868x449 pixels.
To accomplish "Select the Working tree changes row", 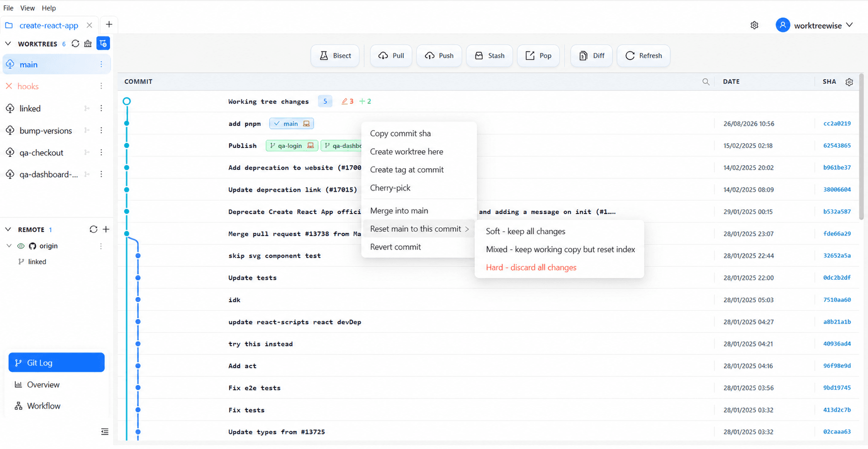I will [488, 102].
